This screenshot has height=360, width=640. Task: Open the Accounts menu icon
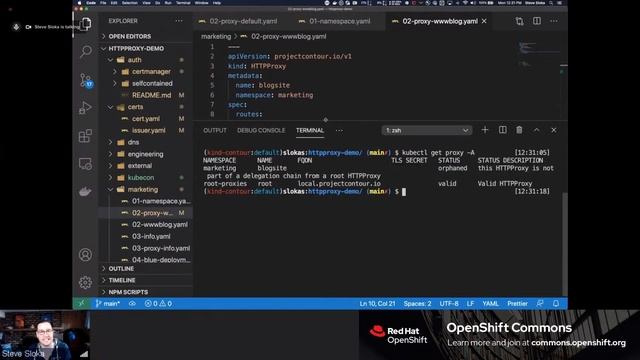point(85,255)
